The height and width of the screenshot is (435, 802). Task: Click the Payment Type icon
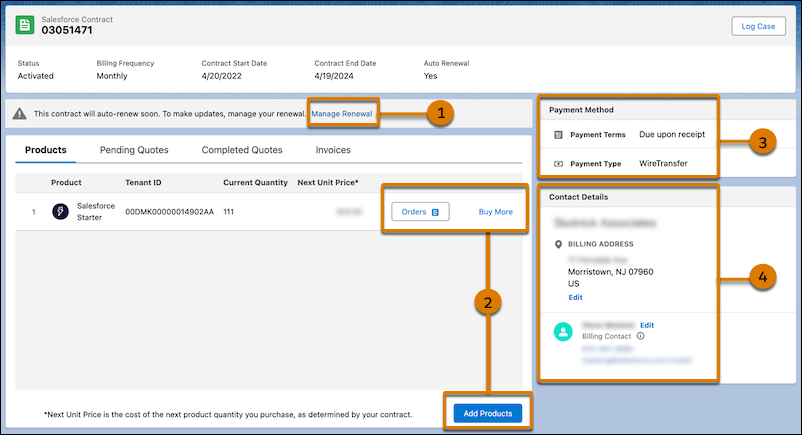click(x=559, y=164)
